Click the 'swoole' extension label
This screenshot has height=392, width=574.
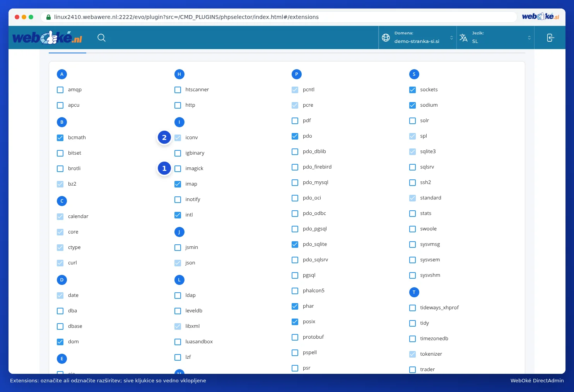(428, 229)
